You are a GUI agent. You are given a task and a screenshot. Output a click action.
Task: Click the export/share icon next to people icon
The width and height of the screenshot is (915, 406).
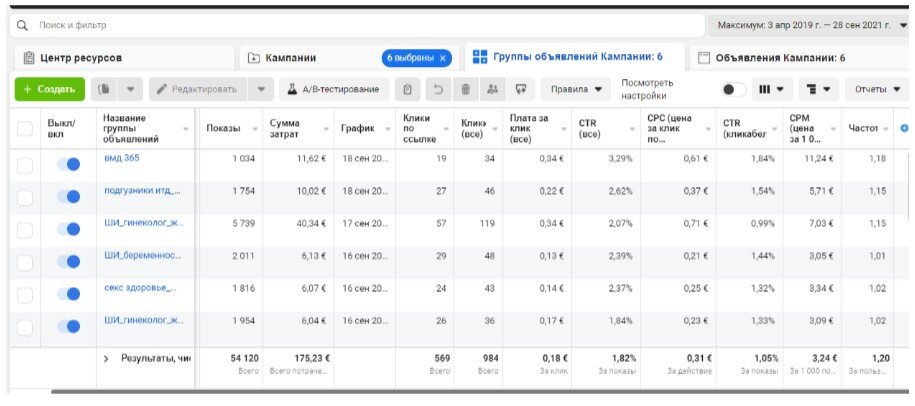click(x=521, y=89)
